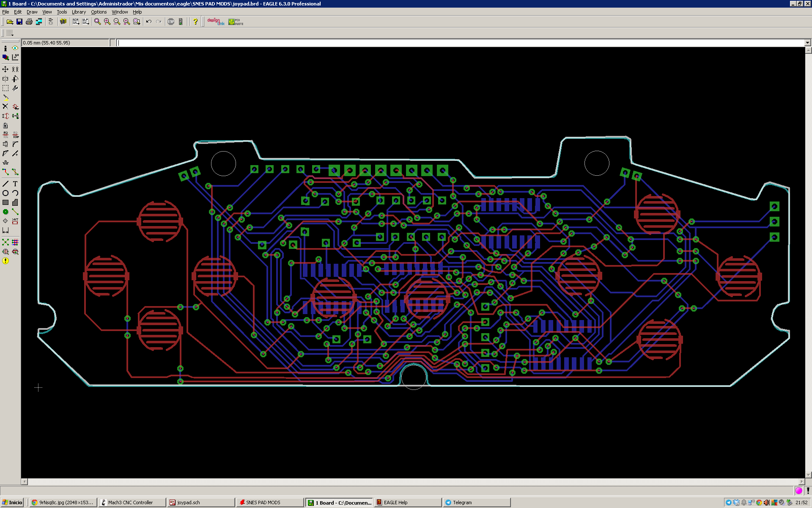This screenshot has height=508, width=812.
Task: Select the Delete tool
Action: click(5, 106)
